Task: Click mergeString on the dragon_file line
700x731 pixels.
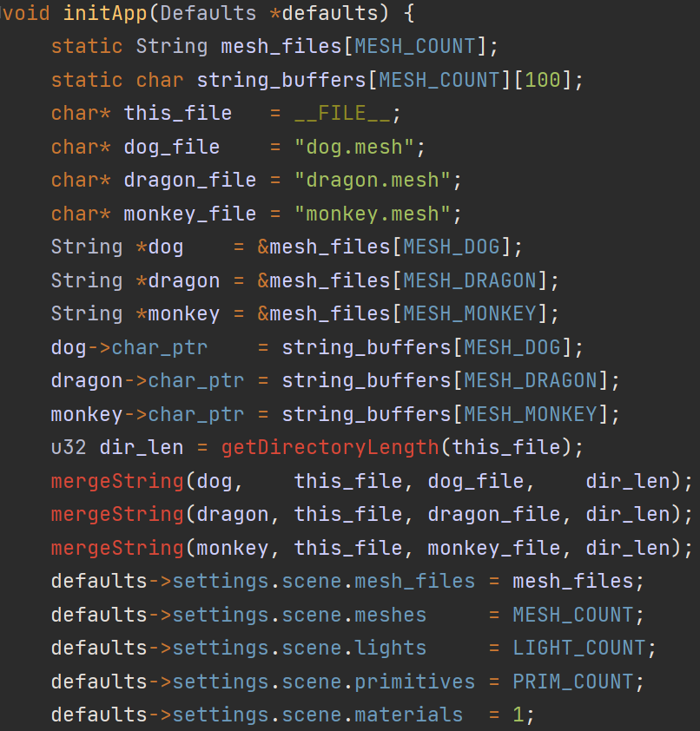Action: click(117, 514)
